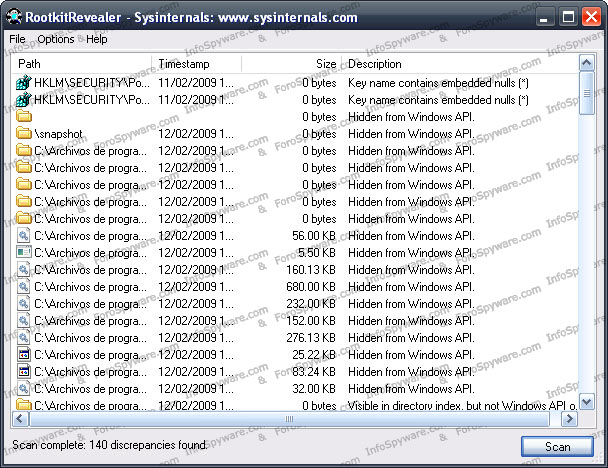Click the file icon in the 152.00 KB row
The image size is (608, 468).
[x=24, y=321]
